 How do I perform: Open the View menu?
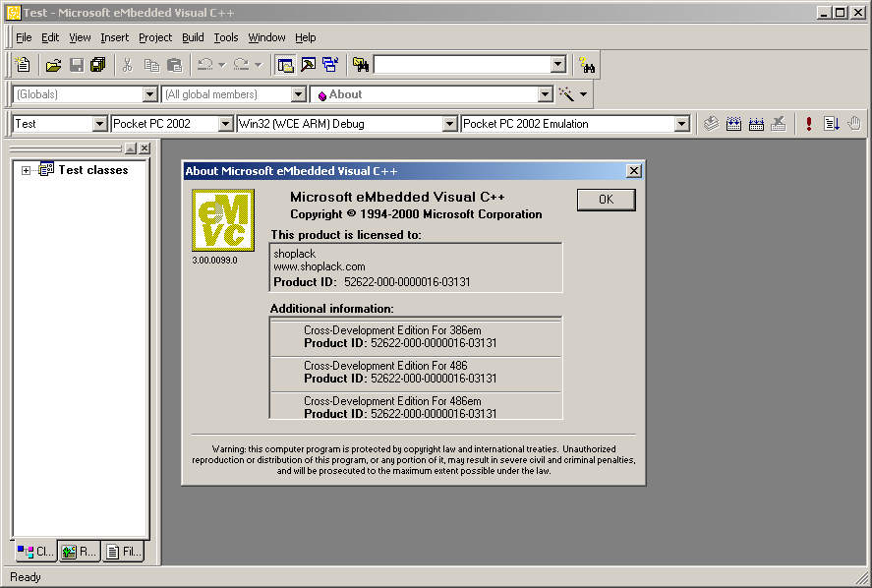pos(80,37)
